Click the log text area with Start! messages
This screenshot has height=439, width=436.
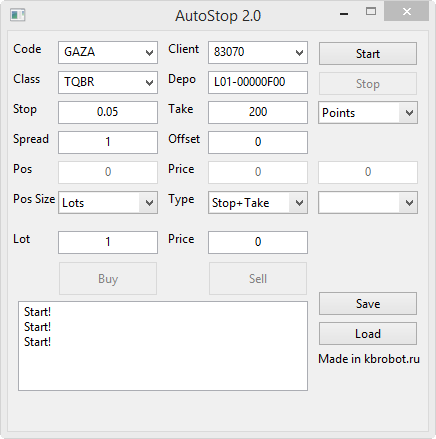click(x=163, y=346)
